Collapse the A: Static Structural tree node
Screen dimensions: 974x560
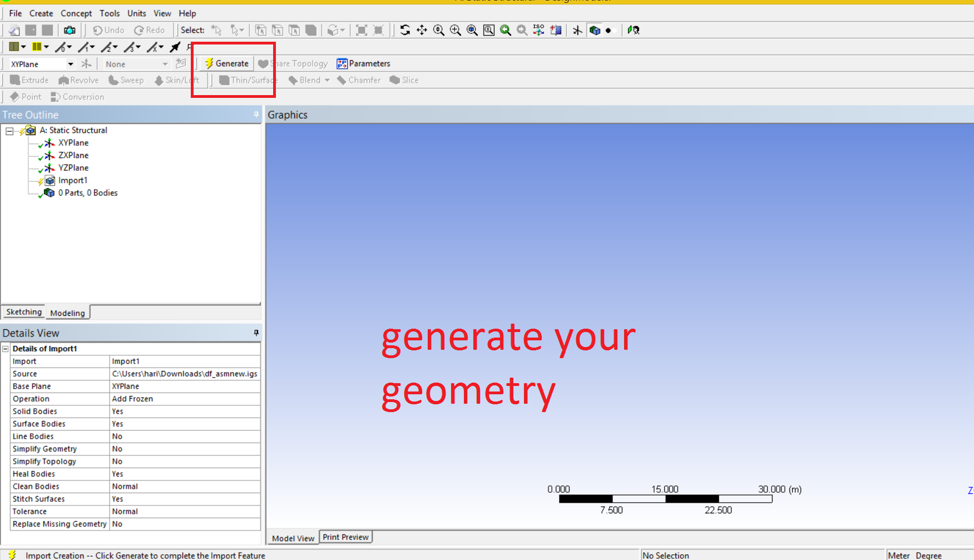[x=9, y=131]
